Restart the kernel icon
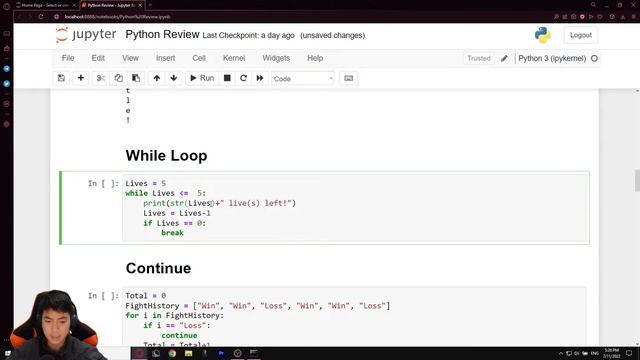Image resolution: width=640 pixels, height=360 pixels. pos(243,78)
